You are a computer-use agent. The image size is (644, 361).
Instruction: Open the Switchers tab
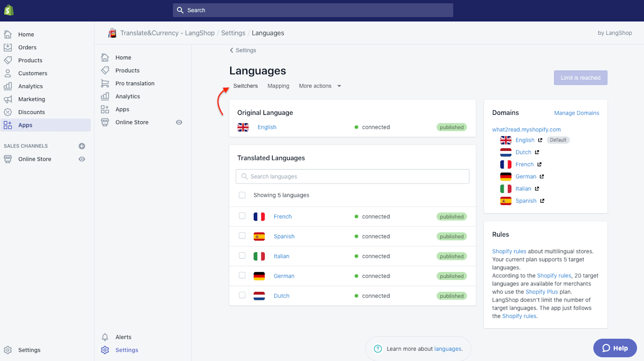click(x=245, y=86)
